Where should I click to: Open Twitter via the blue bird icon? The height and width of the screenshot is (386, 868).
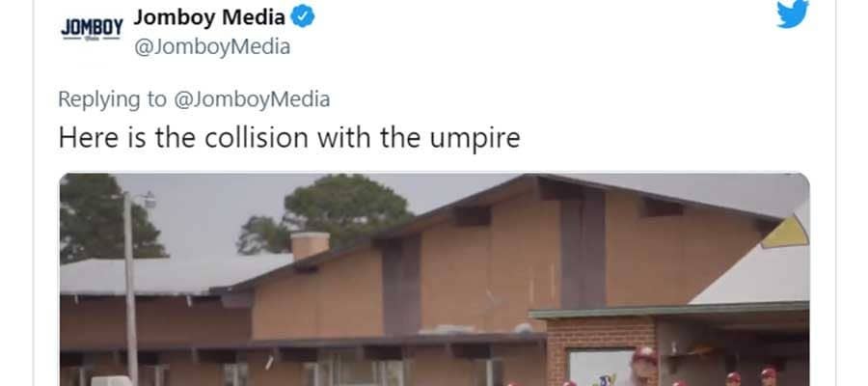tap(793, 13)
